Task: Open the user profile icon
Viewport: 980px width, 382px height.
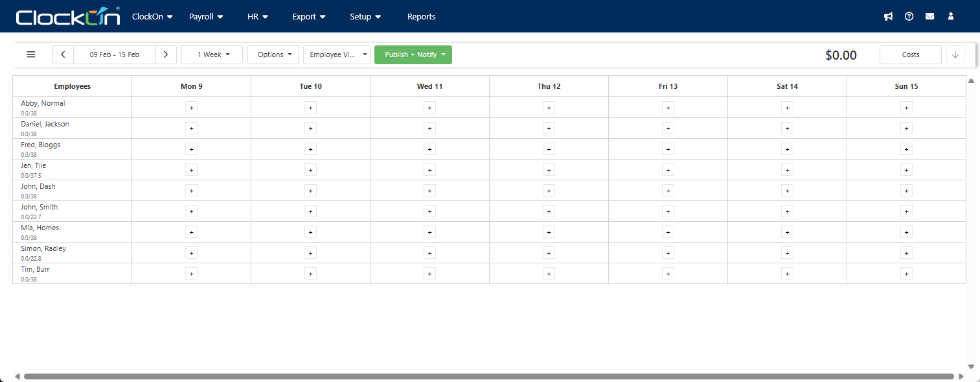Action: 951,16
